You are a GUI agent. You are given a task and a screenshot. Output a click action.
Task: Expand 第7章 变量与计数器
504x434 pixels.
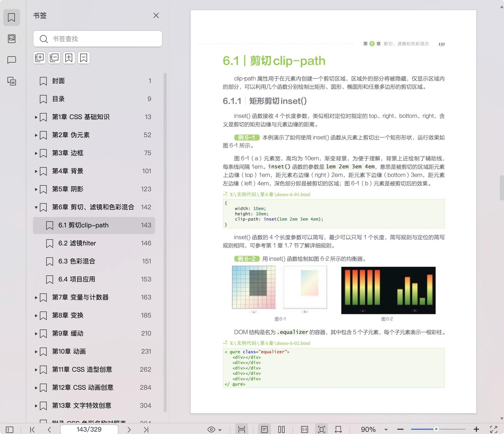pos(36,297)
